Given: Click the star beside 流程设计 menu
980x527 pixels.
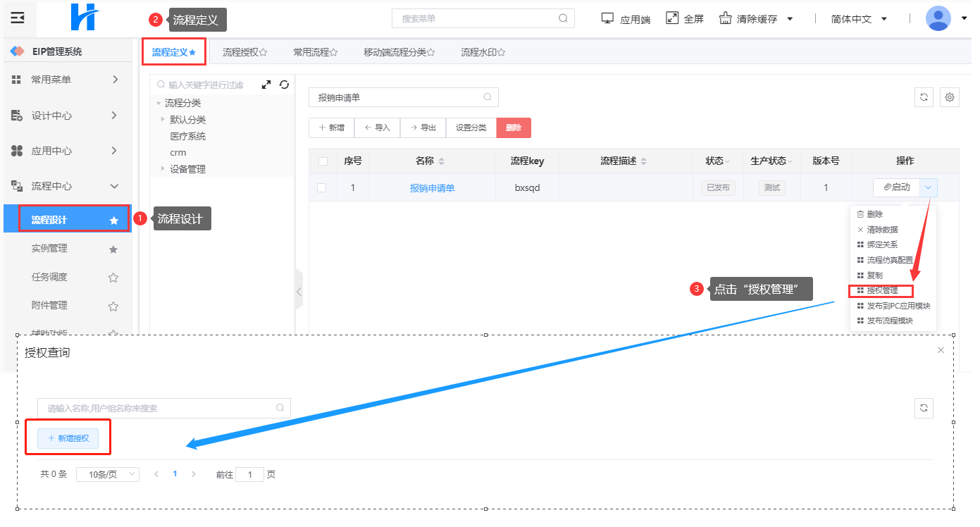Looking at the screenshot, I should (x=113, y=221).
